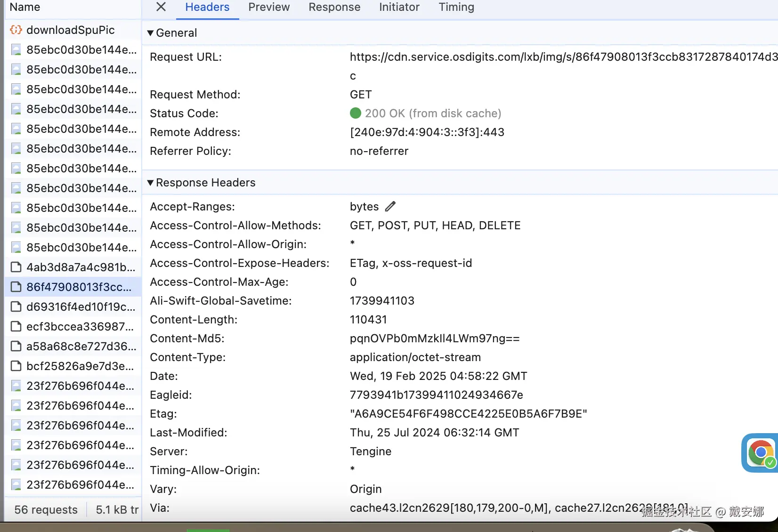Click the ecf3bccea336987 file icon
The image size is (778, 532).
pos(16,327)
